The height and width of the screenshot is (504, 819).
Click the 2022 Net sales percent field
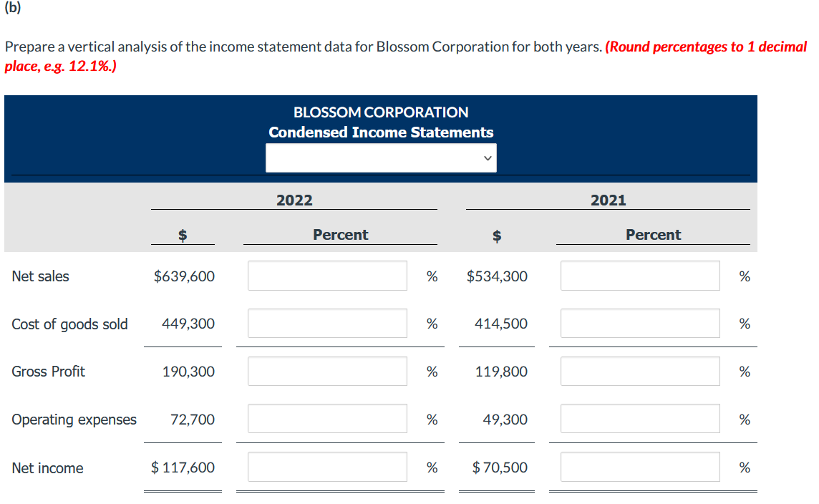327,276
